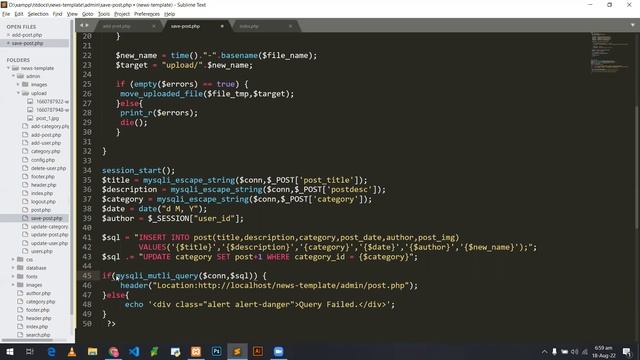Viewport: 640px width, 360px height.
Task: Click line number 45 in gutter
Action: pos(87,276)
